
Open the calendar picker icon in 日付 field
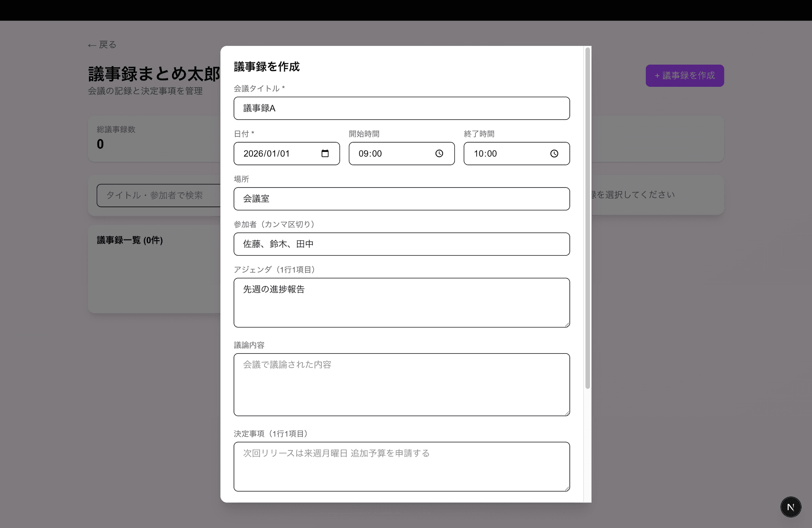coord(325,153)
